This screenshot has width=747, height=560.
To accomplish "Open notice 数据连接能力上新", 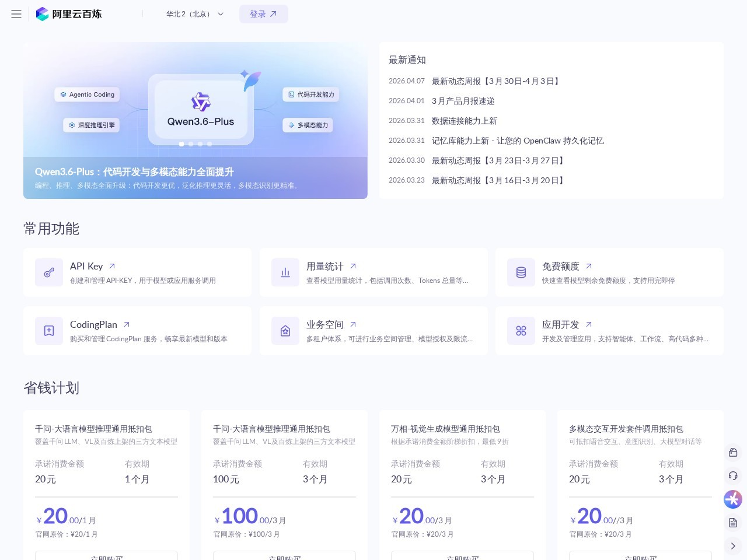I will (x=464, y=121).
